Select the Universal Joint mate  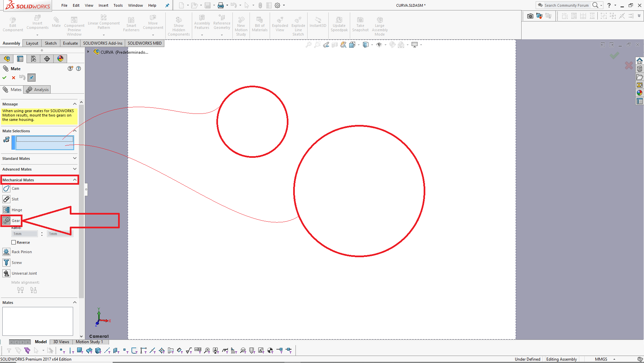coord(23,273)
